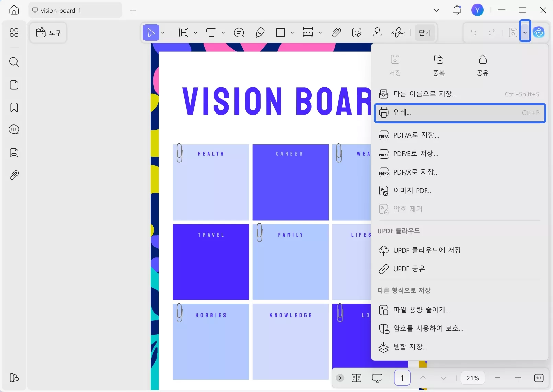
Task: Open the bookmarks sidebar panel
Action: 14,107
